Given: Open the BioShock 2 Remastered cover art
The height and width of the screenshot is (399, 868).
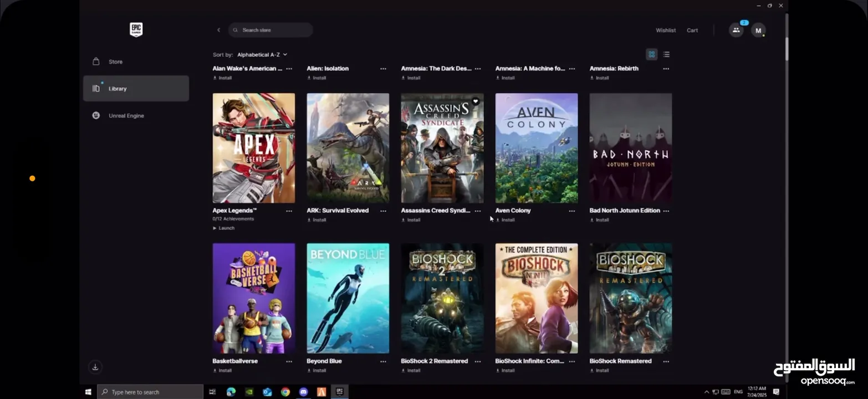Looking at the screenshot, I should (442, 298).
